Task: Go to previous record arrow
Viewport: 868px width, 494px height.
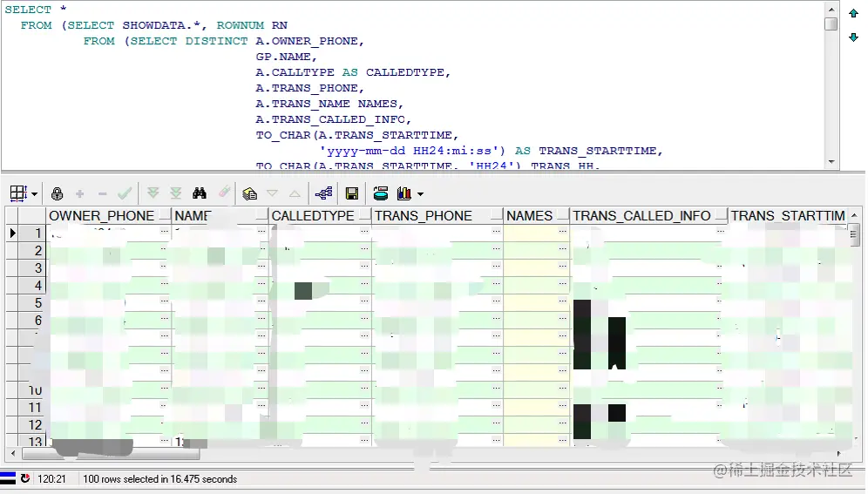Action: [x=295, y=193]
